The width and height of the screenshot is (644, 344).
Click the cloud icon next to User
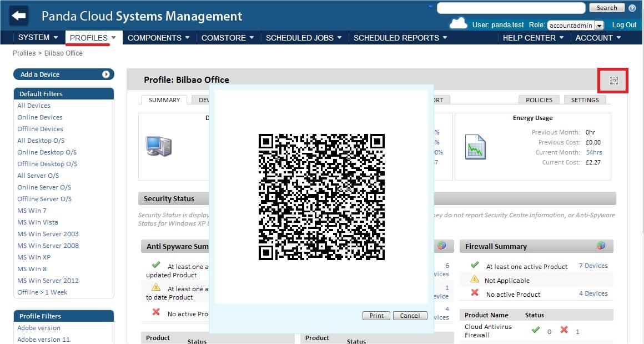(x=459, y=23)
